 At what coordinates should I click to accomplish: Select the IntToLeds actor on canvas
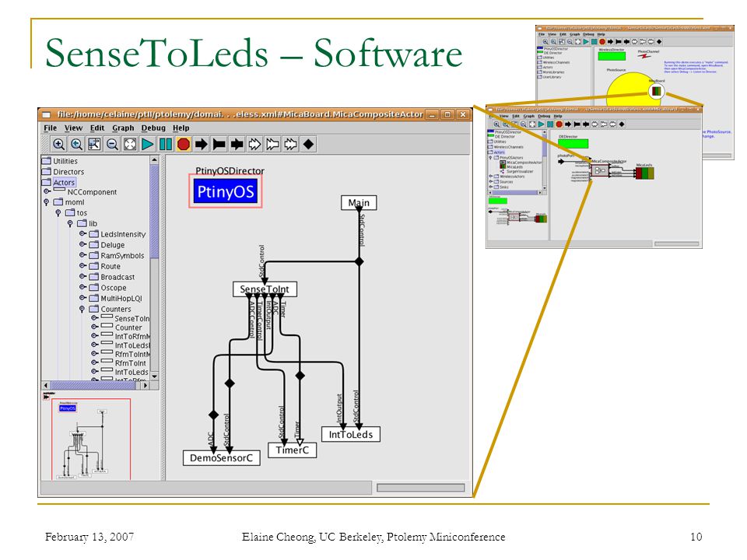click(x=351, y=434)
